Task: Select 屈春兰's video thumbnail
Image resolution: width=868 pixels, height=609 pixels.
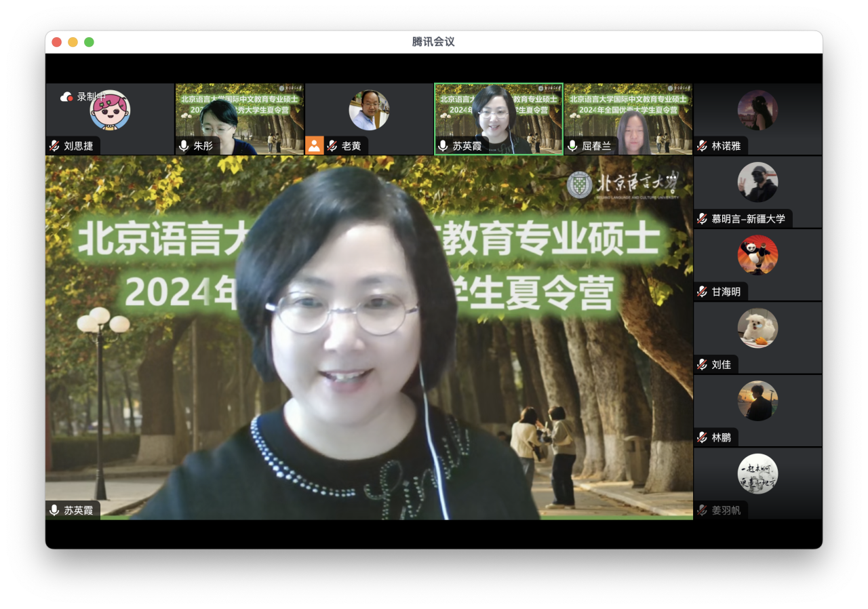Action: coord(628,119)
